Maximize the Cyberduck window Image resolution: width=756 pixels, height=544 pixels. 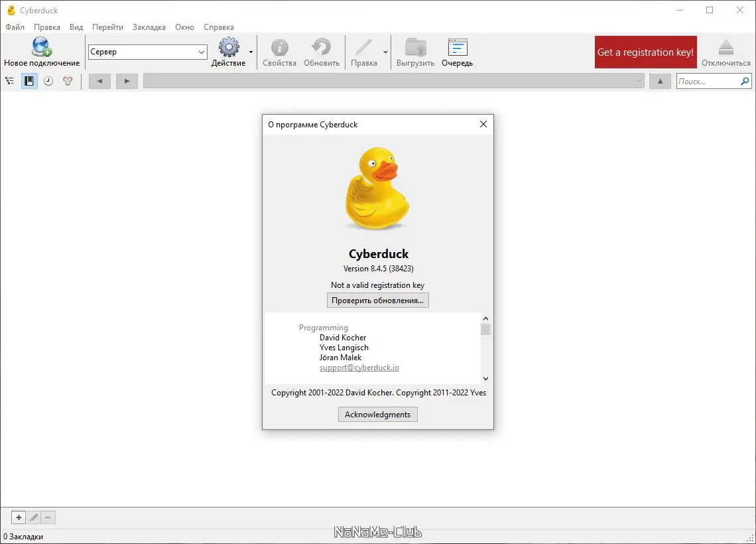point(710,10)
